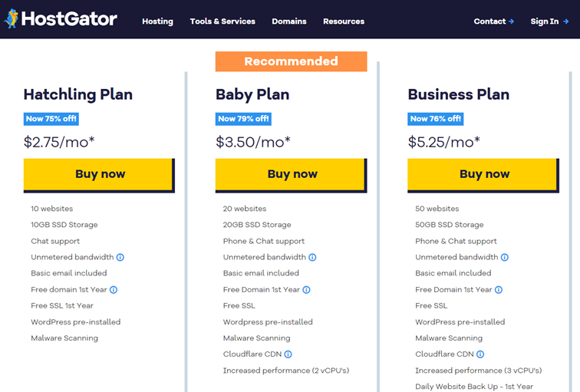This screenshot has width=580, height=392.
Task: Info icon beside Business Free Domain 1st Year
Action: [x=499, y=290]
